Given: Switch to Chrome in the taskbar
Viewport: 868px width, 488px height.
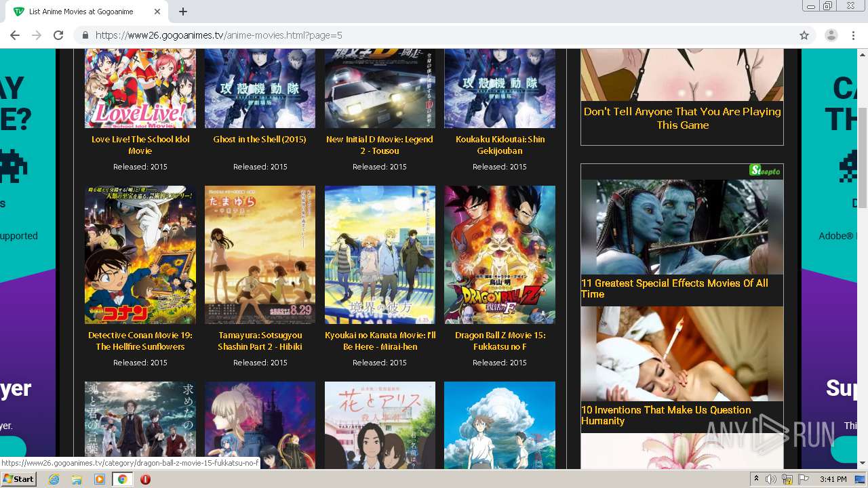Looking at the screenshot, I should 123,479.
